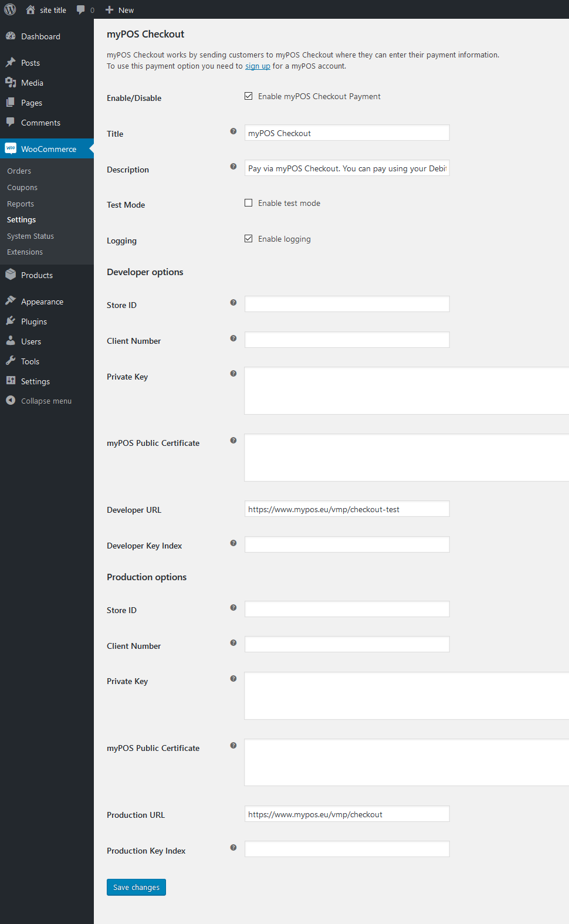Click the Posts pin icon
The image size is (569, 924).
point(11,62)
